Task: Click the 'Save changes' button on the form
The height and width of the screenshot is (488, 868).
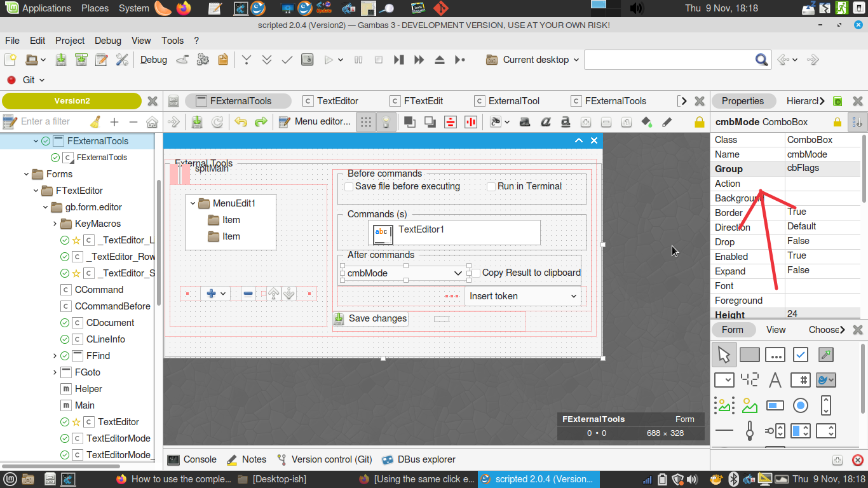Action: 370,318
